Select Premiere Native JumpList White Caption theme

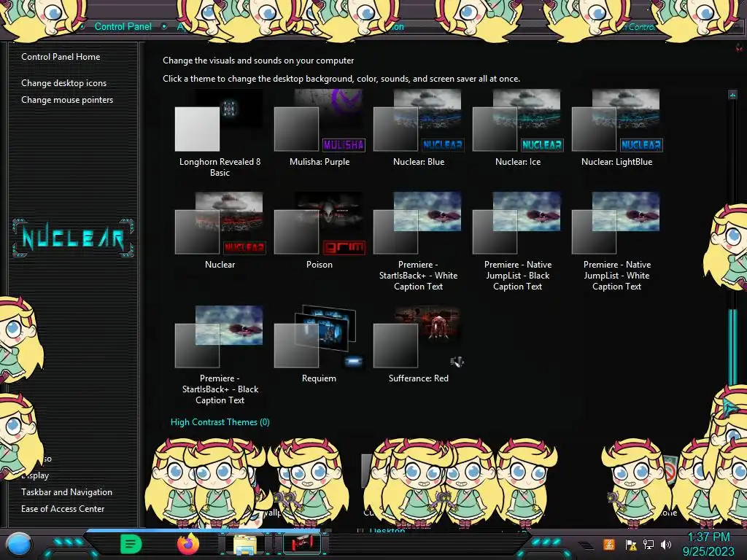[x=617, y=242]
